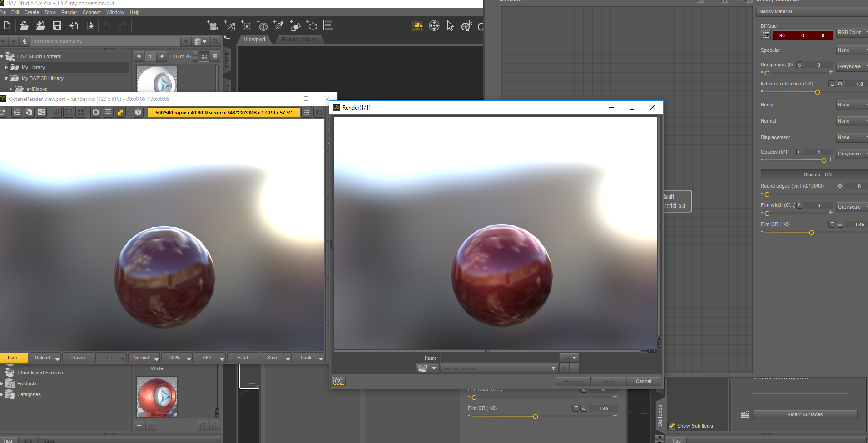The height and width of the screenshot is (443, 868).
Task: Open the 100% zoom dropdown in OctaneRender
Action: pos(178,358)
